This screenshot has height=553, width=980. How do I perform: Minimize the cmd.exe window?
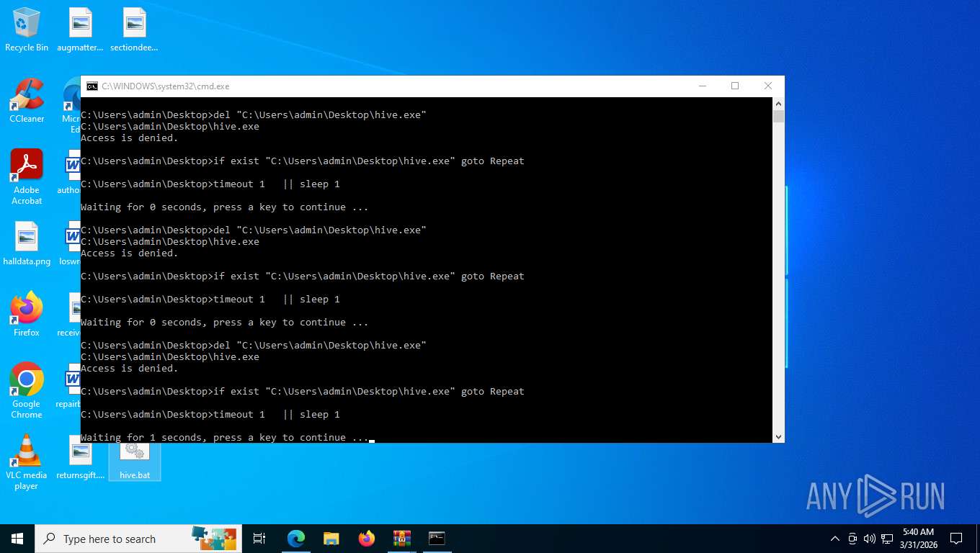(702, 86)
